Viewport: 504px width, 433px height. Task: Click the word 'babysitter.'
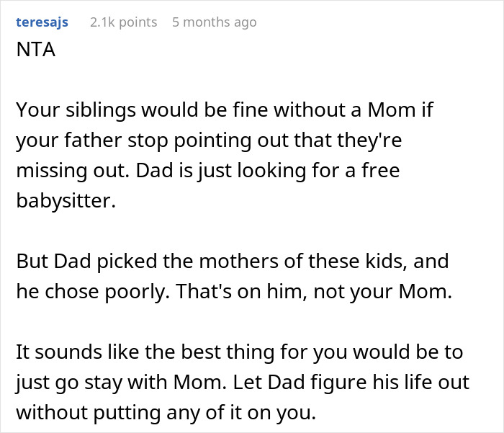click(x=66, y=202)
